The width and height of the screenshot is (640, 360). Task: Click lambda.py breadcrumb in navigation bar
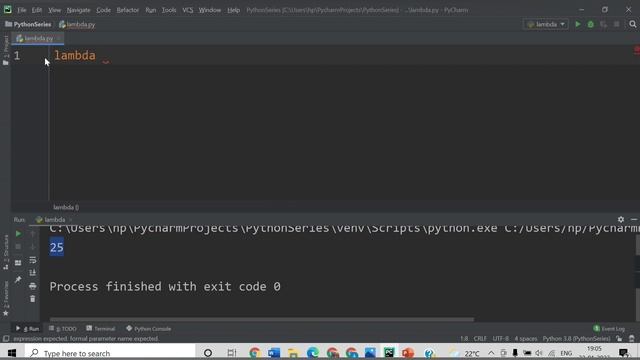77,24
